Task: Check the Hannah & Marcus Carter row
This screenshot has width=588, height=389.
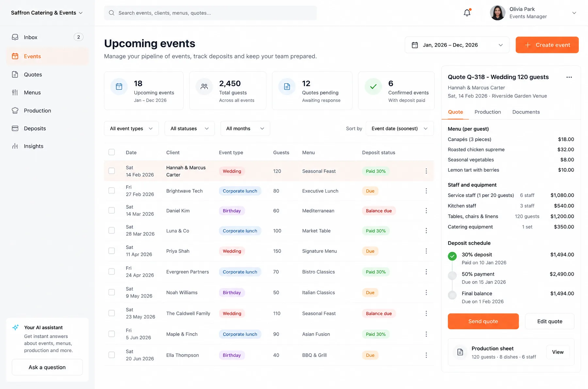Action: point(112,171)
